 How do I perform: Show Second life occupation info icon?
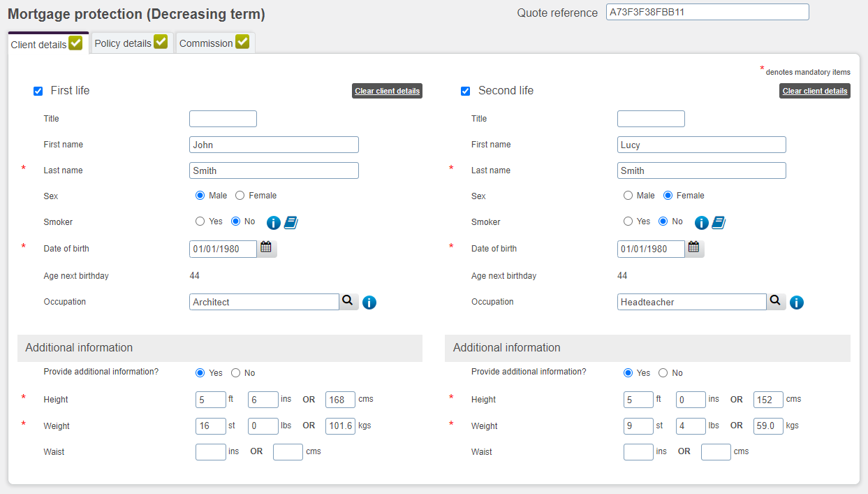(797, 303)
